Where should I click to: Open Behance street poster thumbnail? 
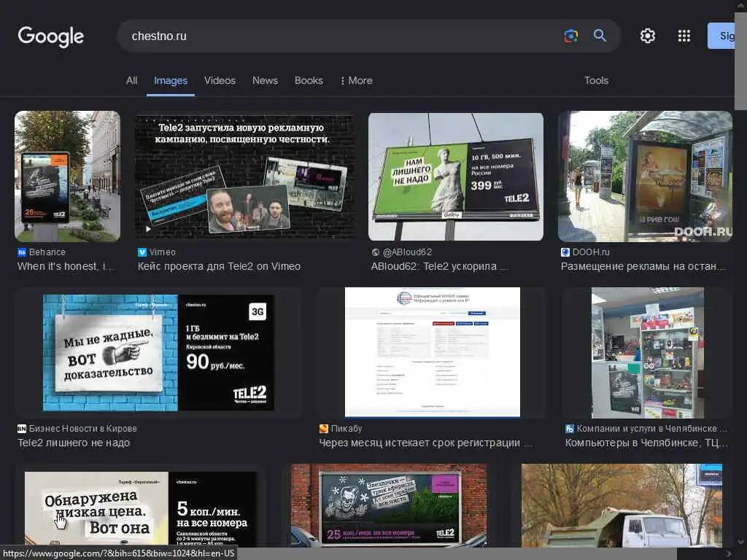click(67, 176)
